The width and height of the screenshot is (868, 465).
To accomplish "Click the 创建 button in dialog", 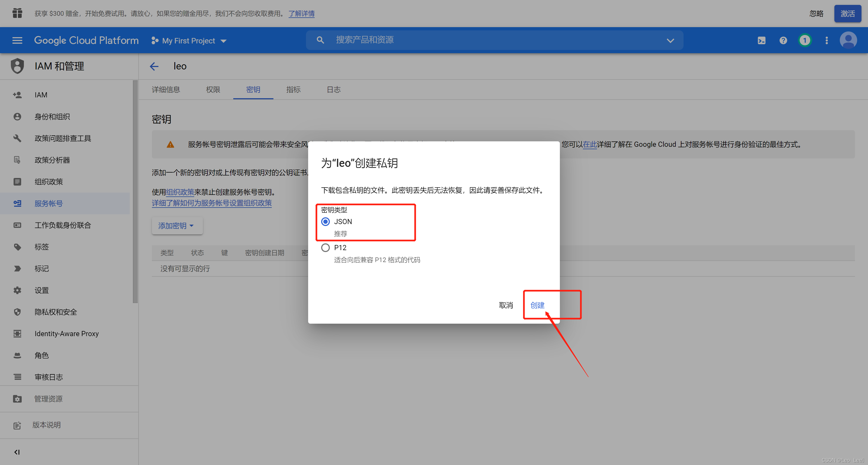I will pyautogui.click(x=537, y=305).
